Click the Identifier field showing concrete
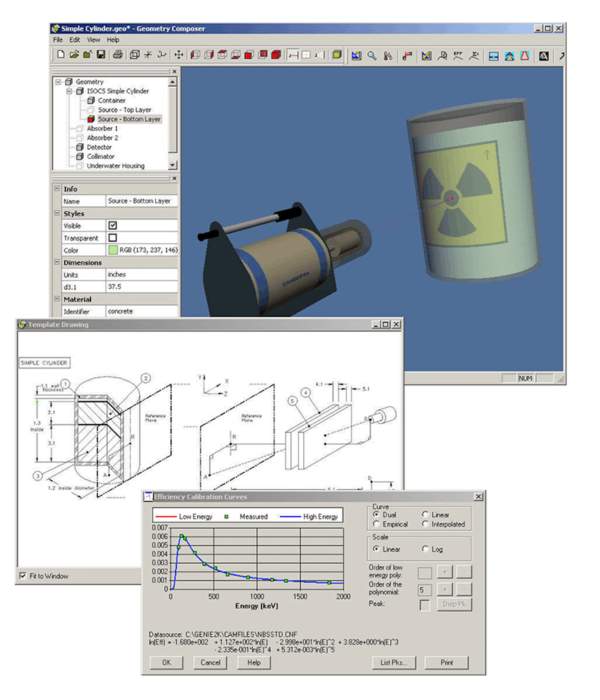 (x=142, y=311)
